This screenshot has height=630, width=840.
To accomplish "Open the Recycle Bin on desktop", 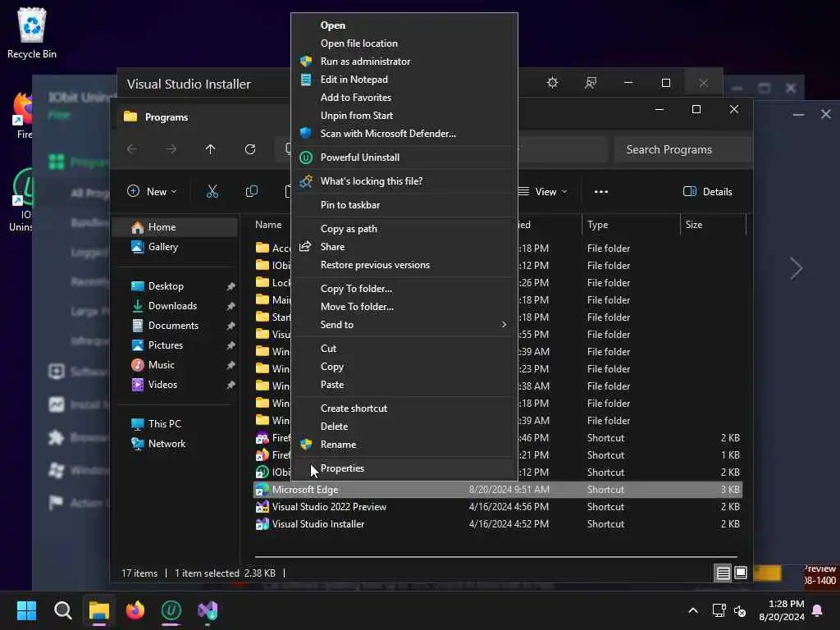I will (32, 33).
